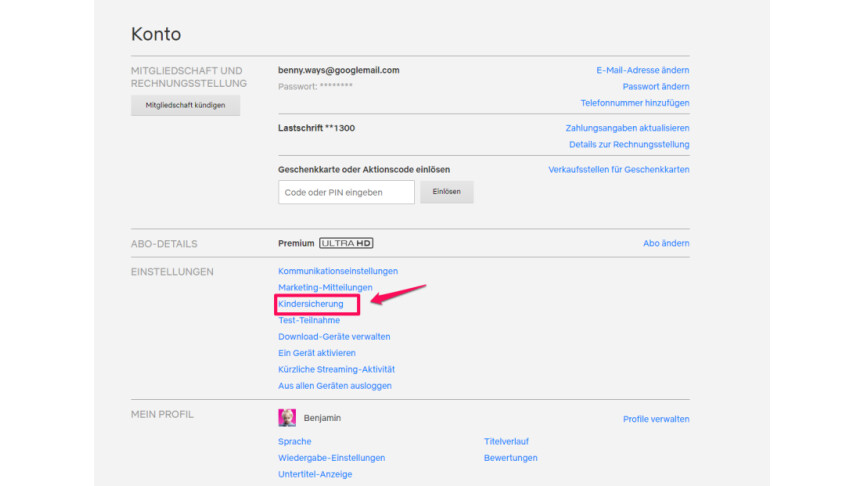Focus the Code oder PIN eingeben field
The image size is (864, 486).
(346, 192)
